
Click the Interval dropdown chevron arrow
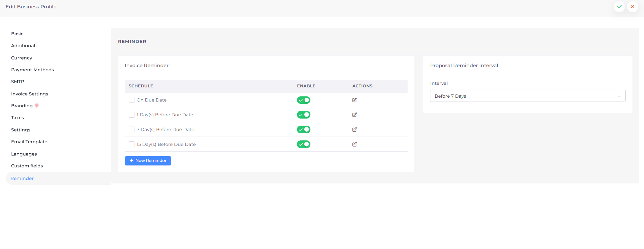coord(619,96)
